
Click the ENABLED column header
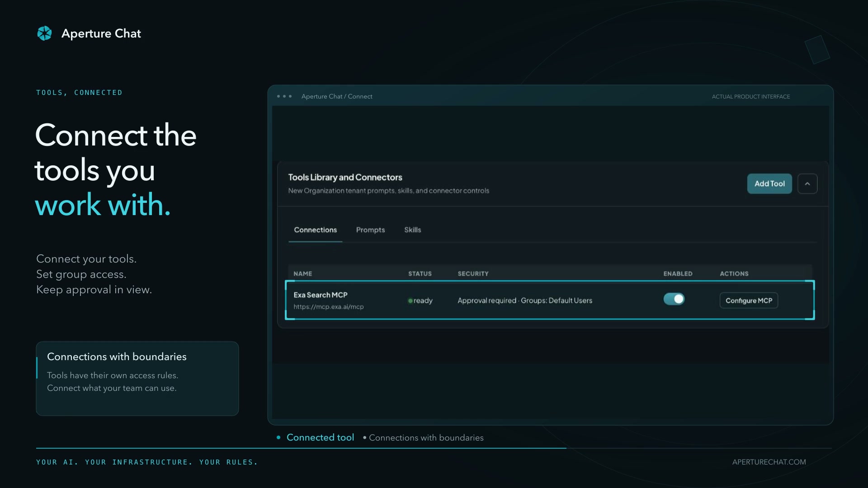click(x=678, y=274)
